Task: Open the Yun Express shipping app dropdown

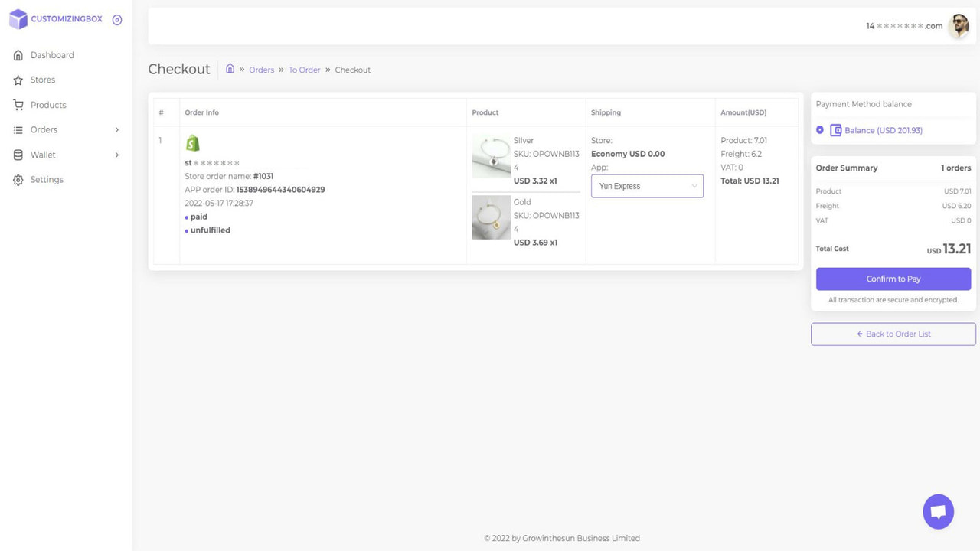Action: [x=647, y=185]
